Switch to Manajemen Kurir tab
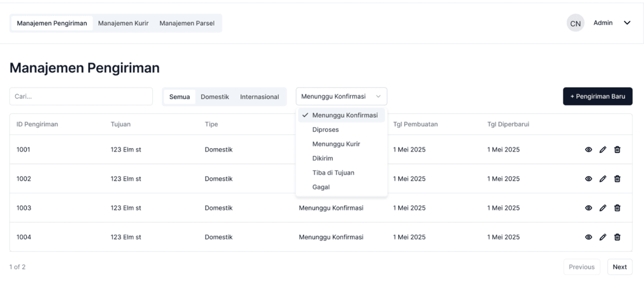Image resolution: width=644 pixels, height=284 pixels. pyautogui.click(x=123, y=23)
